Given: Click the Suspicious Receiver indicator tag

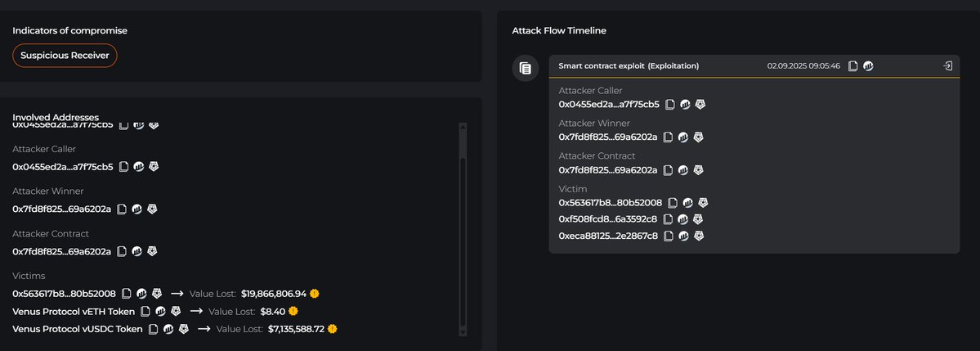Looking at the screenshot, I should coord(65,56).
